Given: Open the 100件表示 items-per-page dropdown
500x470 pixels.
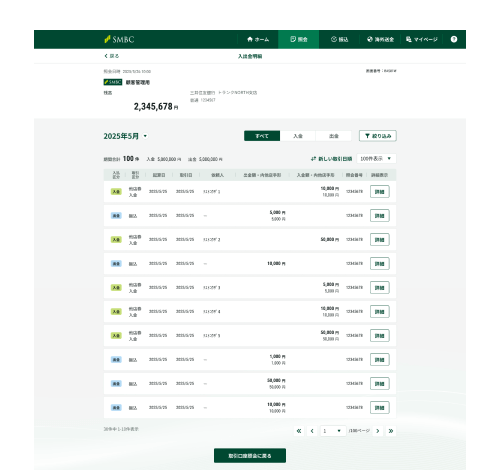Looking at the screenshot, I should (x=376, y=159).
